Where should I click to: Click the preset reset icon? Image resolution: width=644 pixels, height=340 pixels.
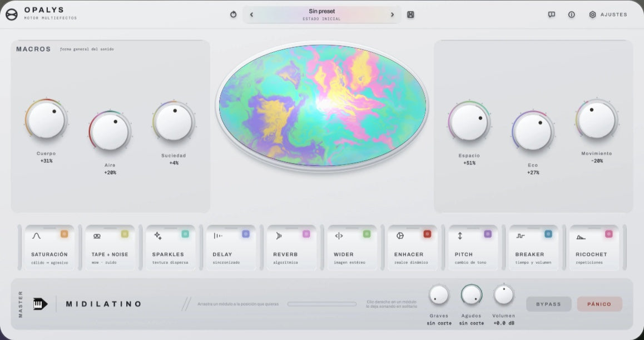[x=233, y=14]
